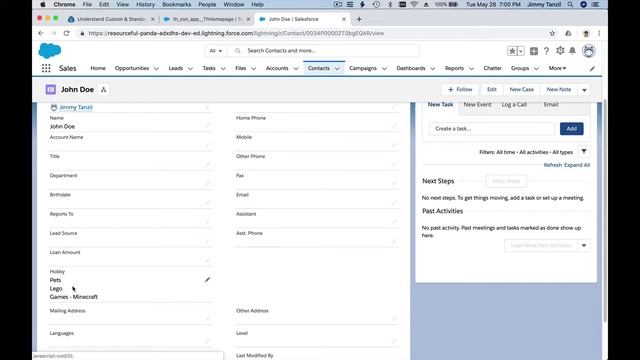Open the Chatter navigation tab
This screenshot has width=640, height=360.
tap(493, 68)
